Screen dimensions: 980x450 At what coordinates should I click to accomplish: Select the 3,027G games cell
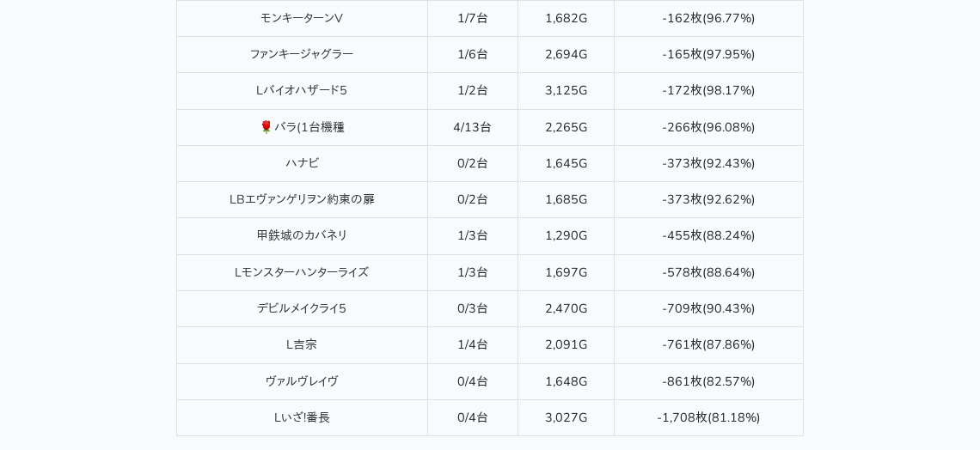pyautogui.click(x=566, y=417)
